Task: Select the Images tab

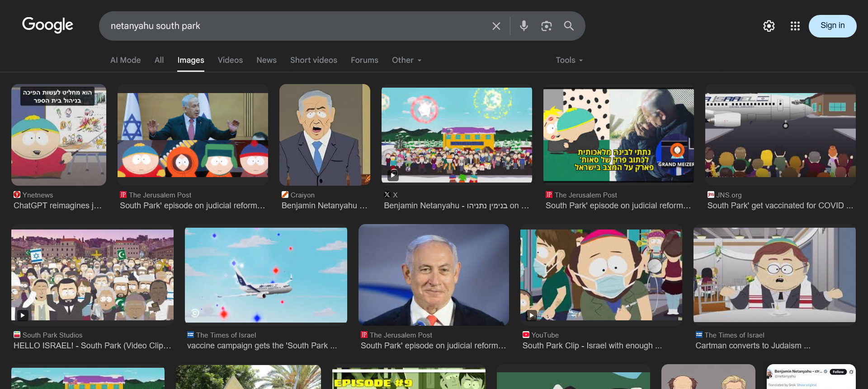Action: 191,60
